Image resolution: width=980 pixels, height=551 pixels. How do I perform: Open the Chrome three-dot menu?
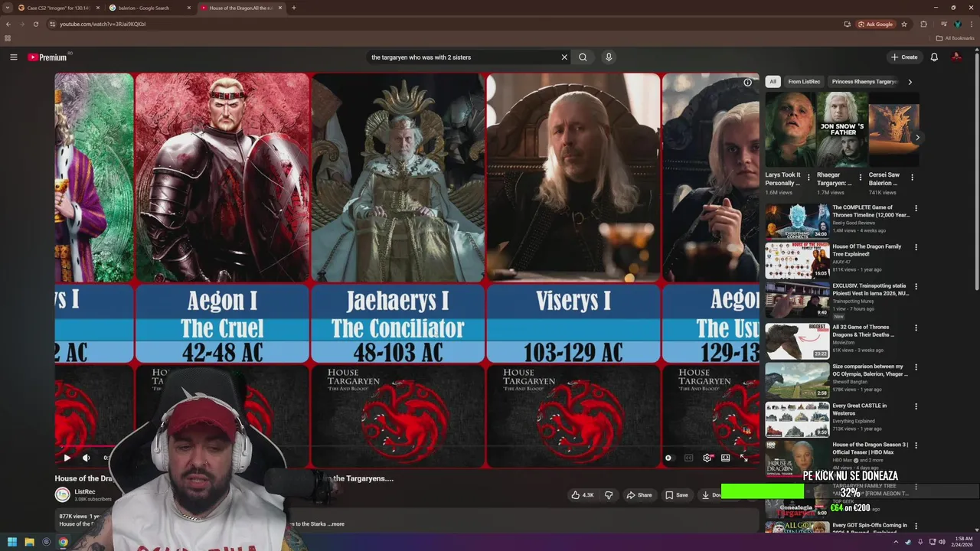pos(971,24)
